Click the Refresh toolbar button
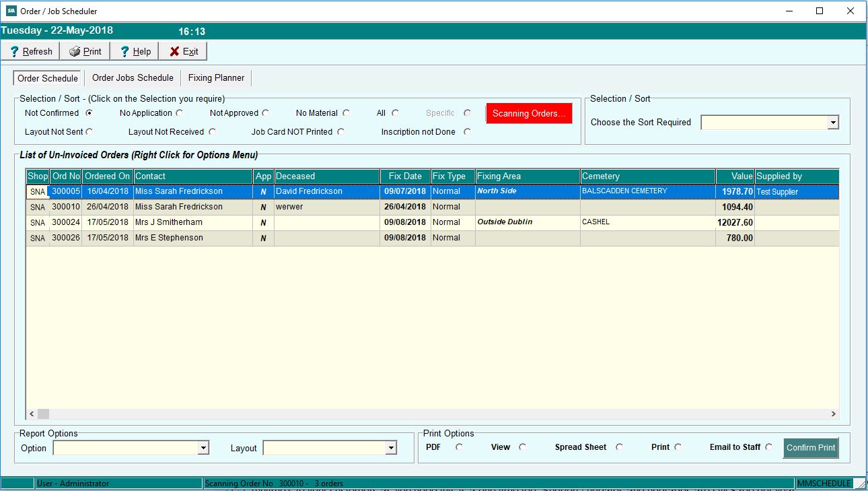The width and height of the screenshot is (868, 491). pos(30,52)
